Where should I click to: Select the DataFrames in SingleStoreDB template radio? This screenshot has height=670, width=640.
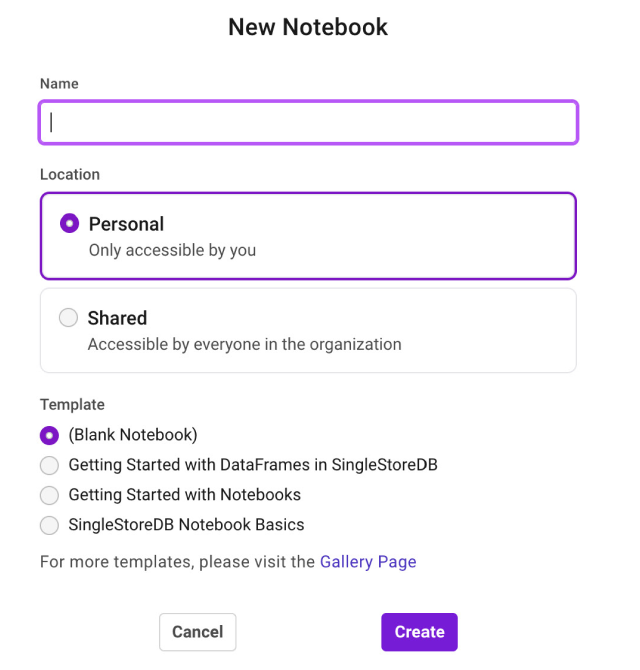point(49,465)
